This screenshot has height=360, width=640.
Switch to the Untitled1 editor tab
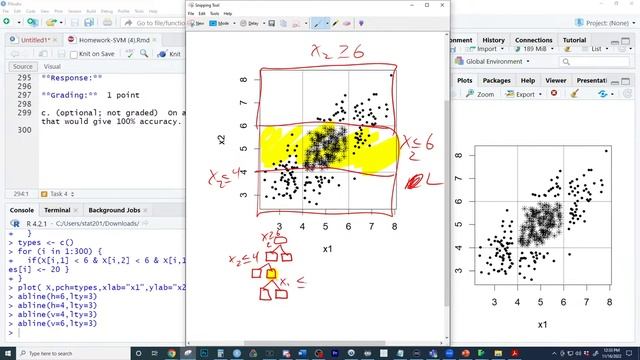point(35,40)
